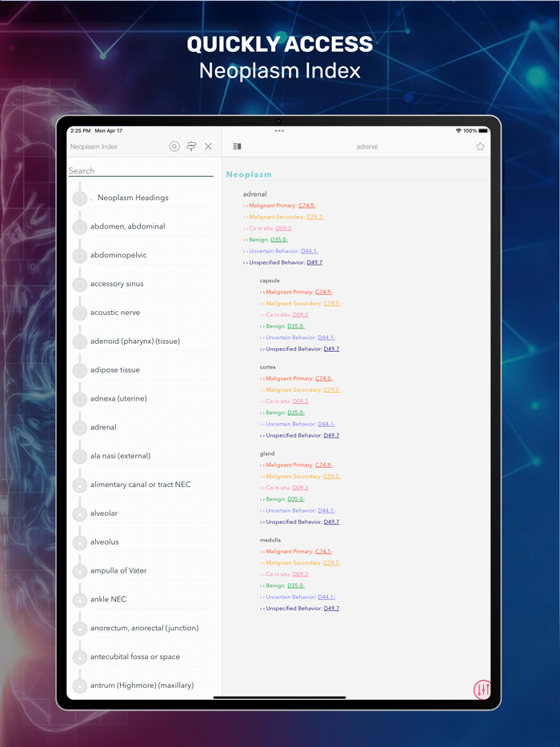Tap the lock icon beside alveolus

tap(79, 542)
